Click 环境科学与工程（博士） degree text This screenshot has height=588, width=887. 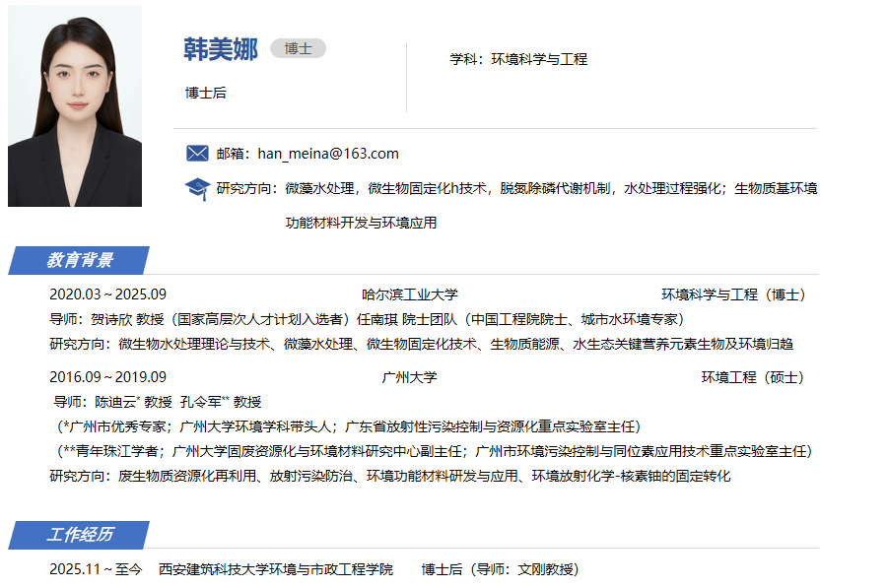click(x=733, y=294)
